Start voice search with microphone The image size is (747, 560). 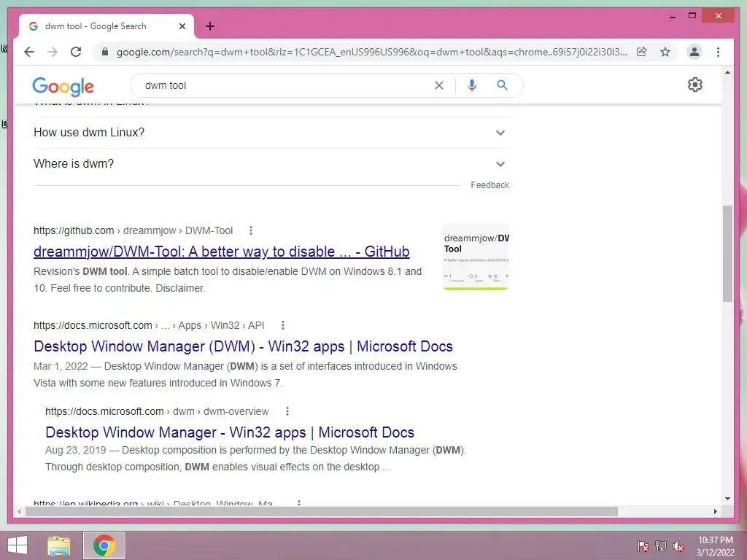tap(472, 85)
